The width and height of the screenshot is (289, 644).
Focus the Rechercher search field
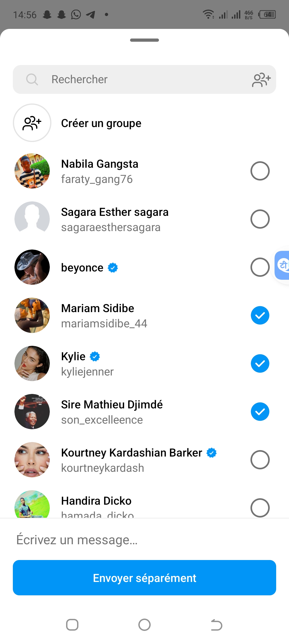(x=144, y=79)
